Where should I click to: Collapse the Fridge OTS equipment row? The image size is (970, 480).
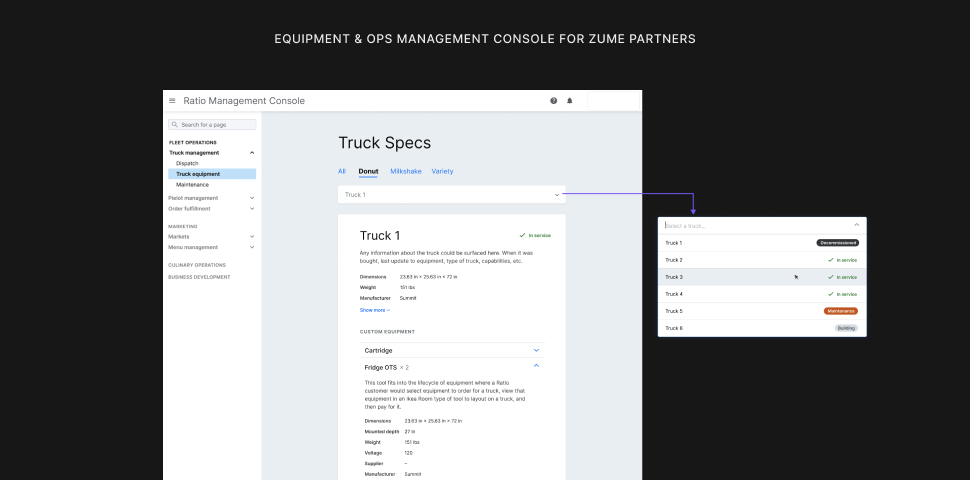pyautogui.click(x=536, y=367)
